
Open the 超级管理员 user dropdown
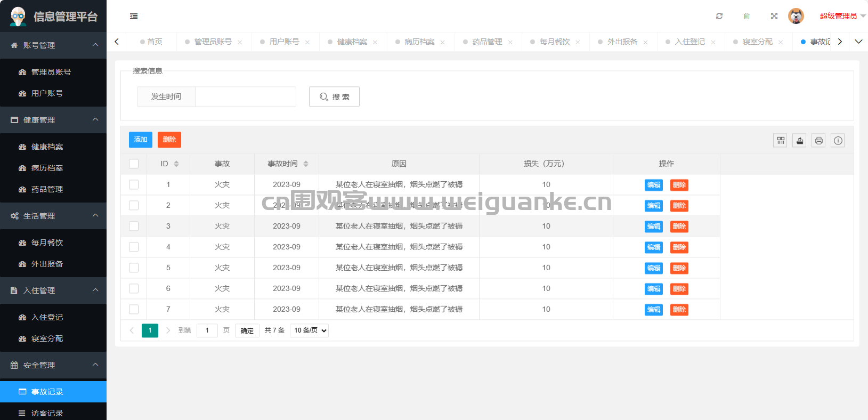coord(842,16)
